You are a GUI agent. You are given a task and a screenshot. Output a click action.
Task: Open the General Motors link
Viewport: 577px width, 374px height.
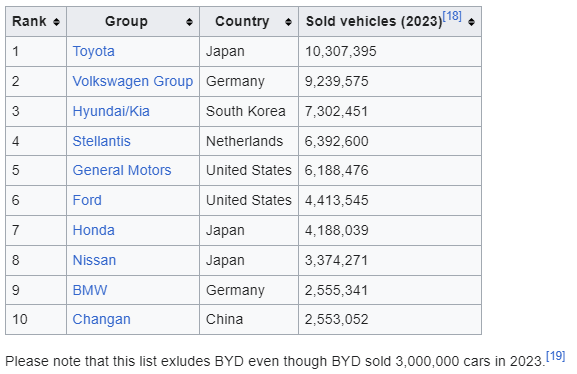tap(122, 170)
